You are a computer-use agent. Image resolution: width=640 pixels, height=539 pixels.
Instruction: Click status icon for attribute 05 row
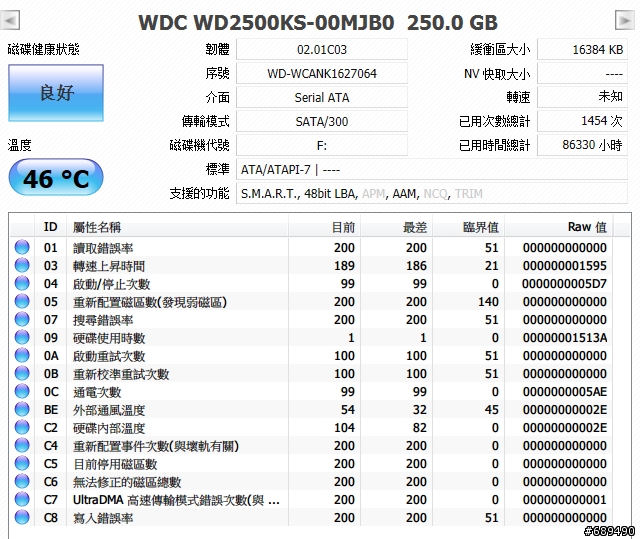coord(22,301)
